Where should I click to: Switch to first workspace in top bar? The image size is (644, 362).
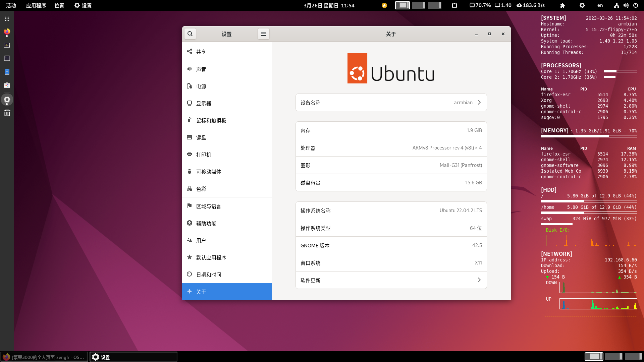click(x=402, y=5)
